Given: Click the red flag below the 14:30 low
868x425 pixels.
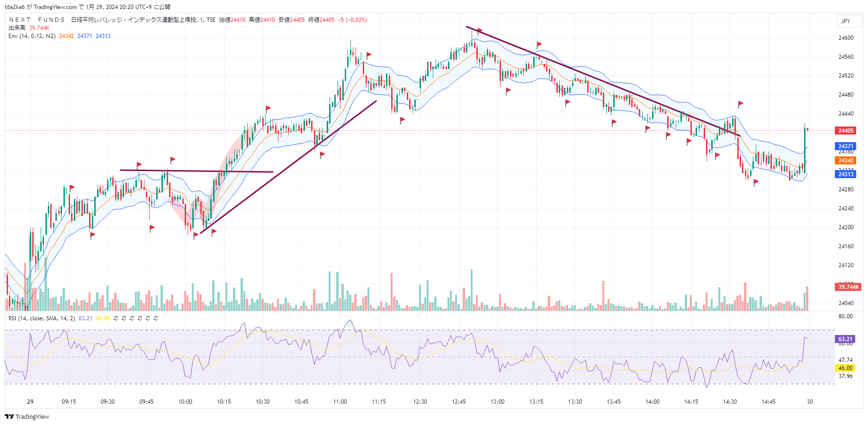Looking at the screenshot, I should (x=756, y=181).
